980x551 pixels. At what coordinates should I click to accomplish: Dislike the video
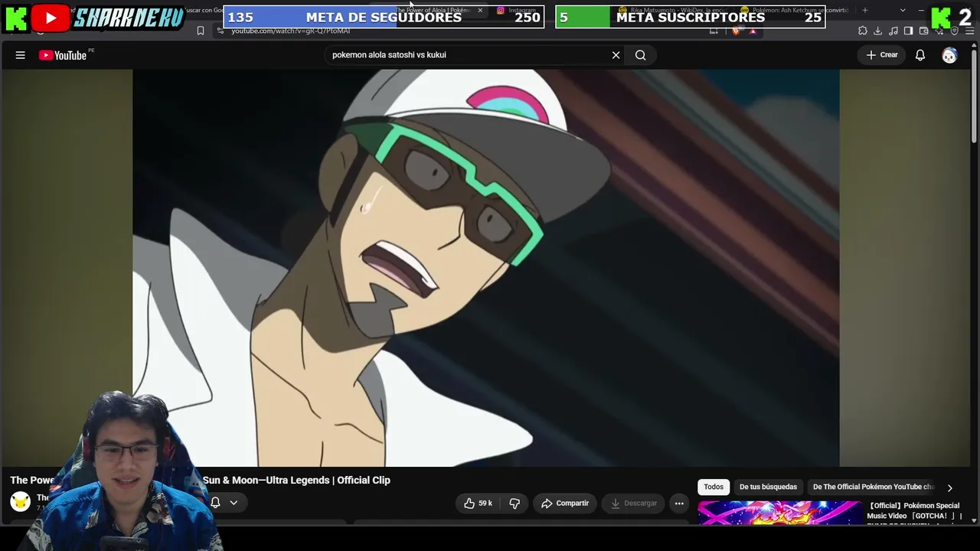pos(514,503)
